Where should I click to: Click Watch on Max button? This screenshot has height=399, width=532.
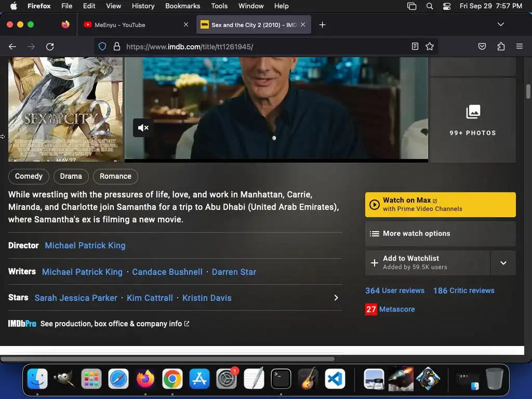tap(441, 205)
